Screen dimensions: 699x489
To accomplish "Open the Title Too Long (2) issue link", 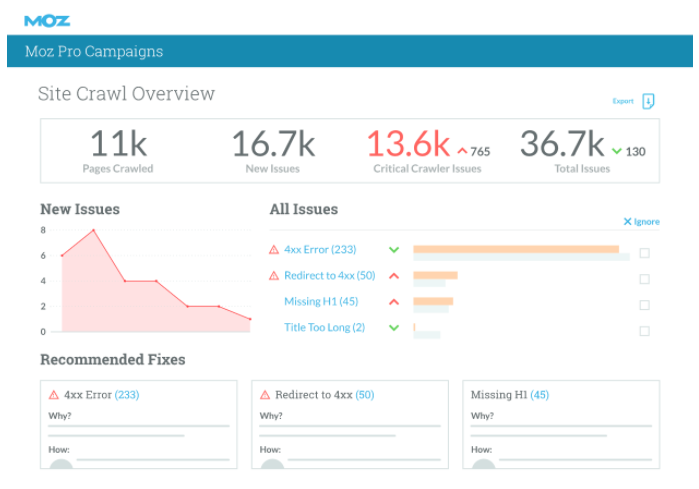I will tap(324, 328).
